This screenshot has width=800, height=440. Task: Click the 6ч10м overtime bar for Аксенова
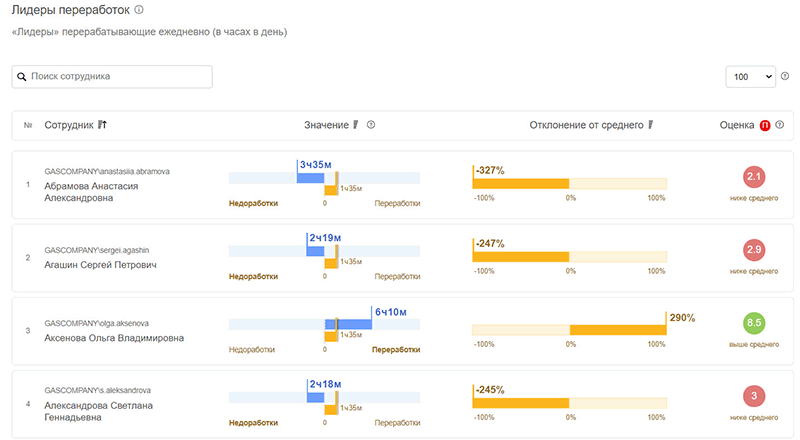(354, 324)
